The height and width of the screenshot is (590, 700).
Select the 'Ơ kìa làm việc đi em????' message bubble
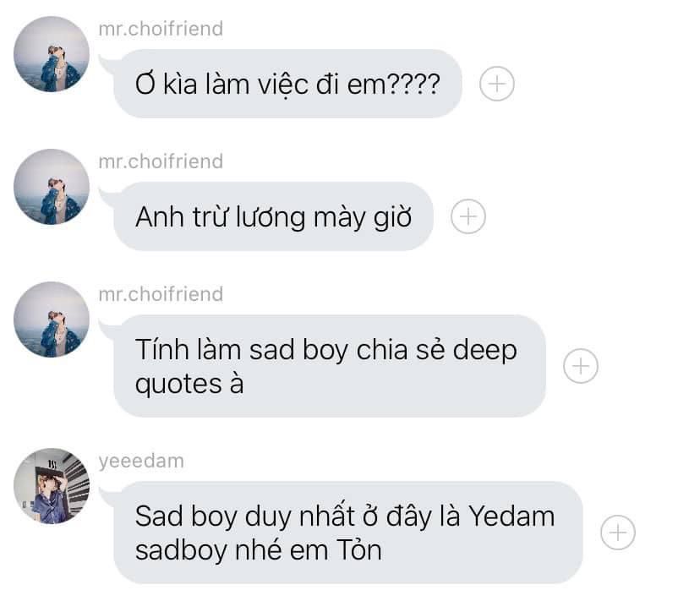pyautogui.click(x=287, y=84)
